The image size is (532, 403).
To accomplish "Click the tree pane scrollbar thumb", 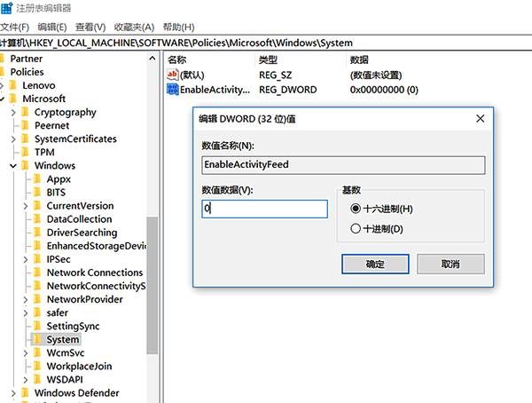I will [153, 286].
